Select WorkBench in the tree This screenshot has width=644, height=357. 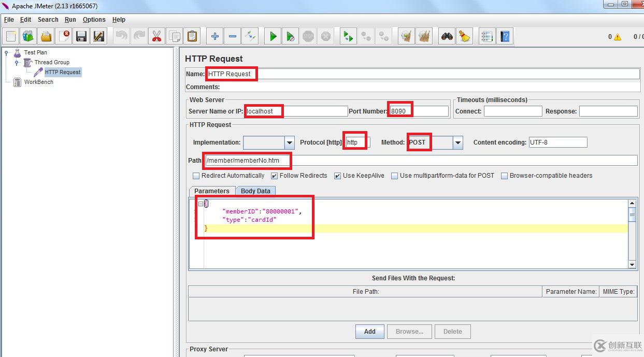click(x=39, y=82)
